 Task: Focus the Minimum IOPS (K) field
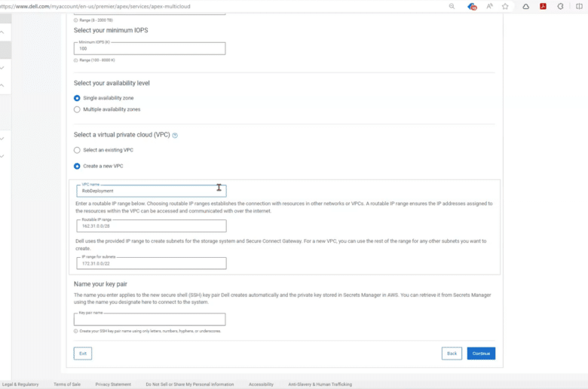point(149,48)
